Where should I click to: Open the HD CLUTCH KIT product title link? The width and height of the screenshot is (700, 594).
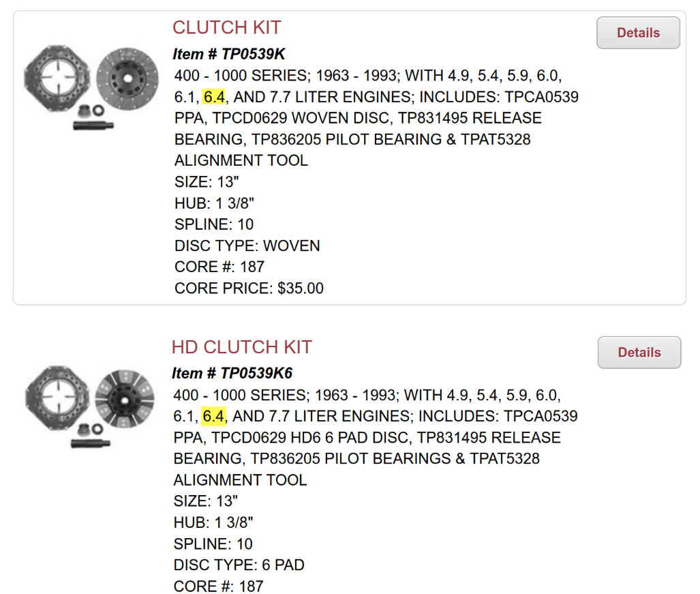coord(242,347)
